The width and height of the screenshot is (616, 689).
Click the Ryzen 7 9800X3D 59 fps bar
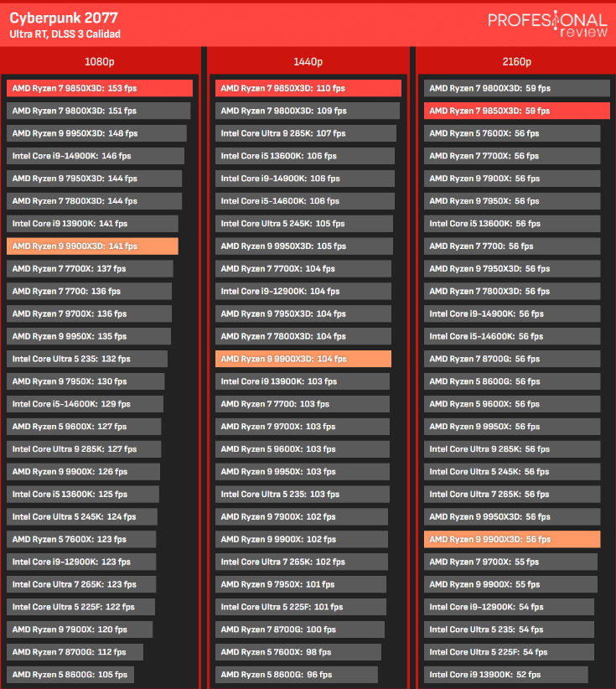click(516, 88)
